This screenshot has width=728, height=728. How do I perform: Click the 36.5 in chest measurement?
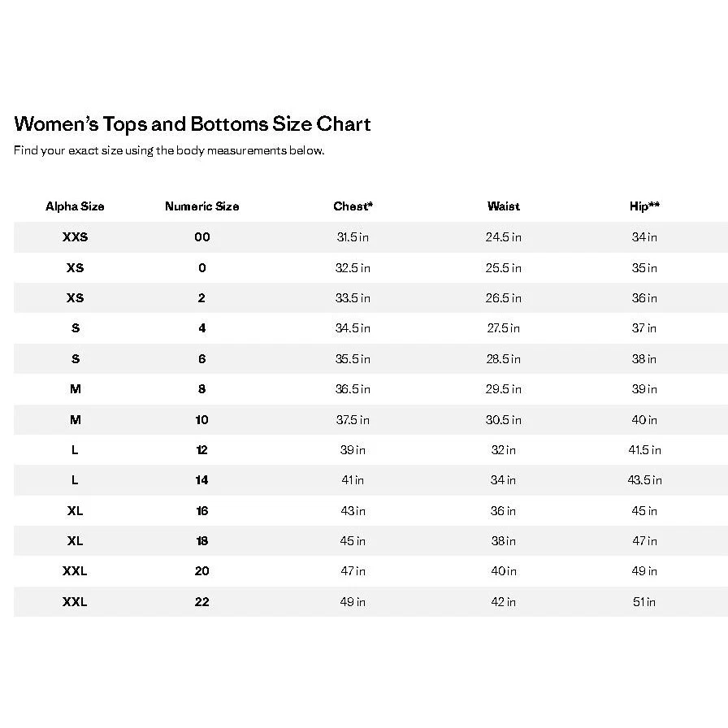[x=353, y=389]
